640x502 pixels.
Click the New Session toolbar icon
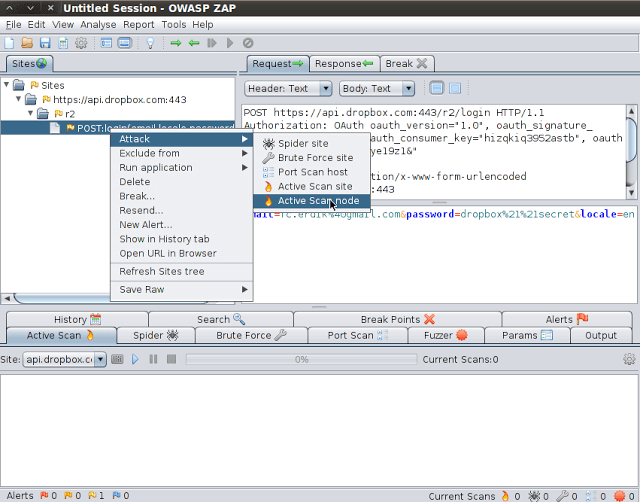click(9, 43)
